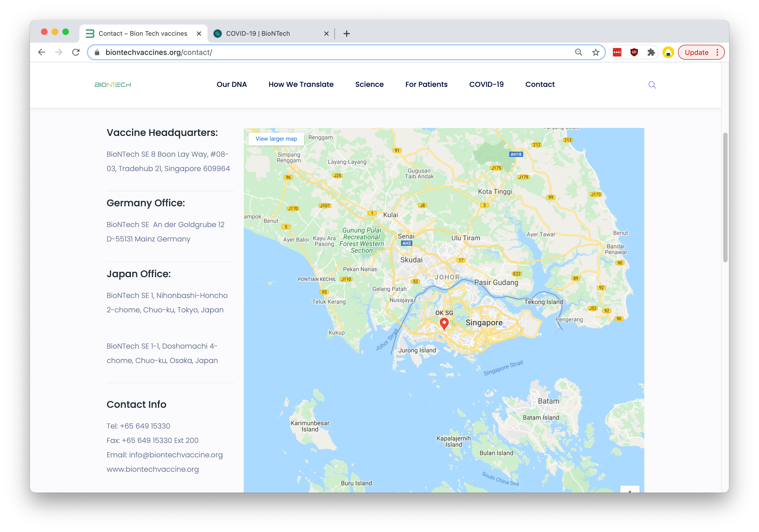Click the red location pin on map

pos(444,324)
